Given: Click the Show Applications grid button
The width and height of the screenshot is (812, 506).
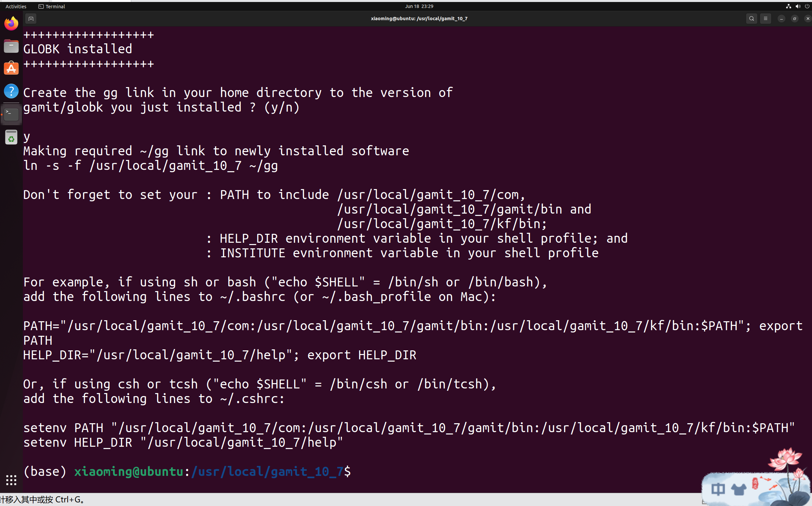Looking at the screenshot, I should (x=11, y=480).
